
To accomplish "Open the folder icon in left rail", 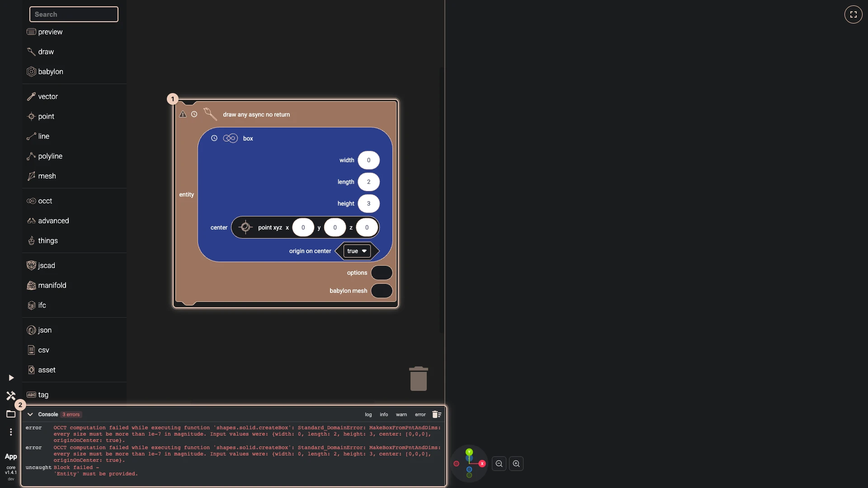I will pos(11,414).
